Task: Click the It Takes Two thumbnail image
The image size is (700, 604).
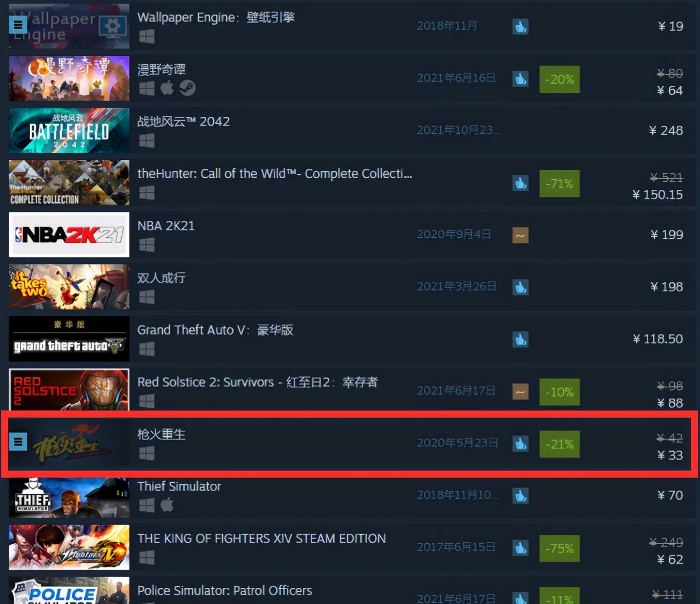Action: (x=69, y=286)
